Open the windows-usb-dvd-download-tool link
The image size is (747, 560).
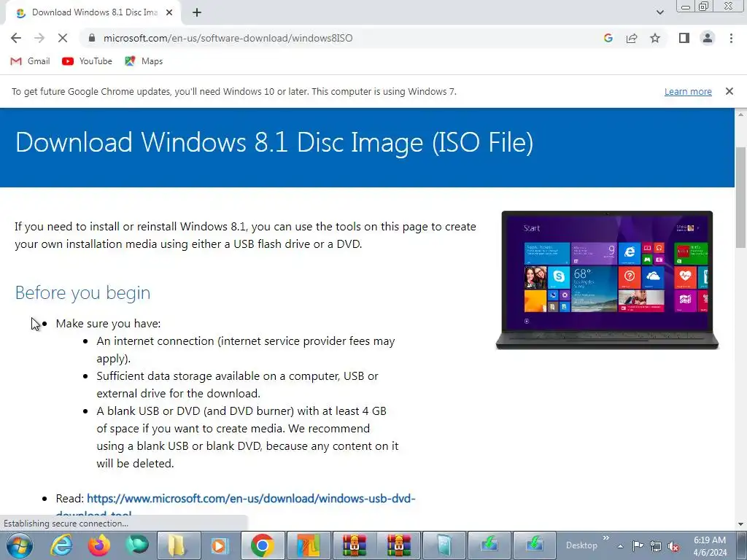(x=251, y=499)
